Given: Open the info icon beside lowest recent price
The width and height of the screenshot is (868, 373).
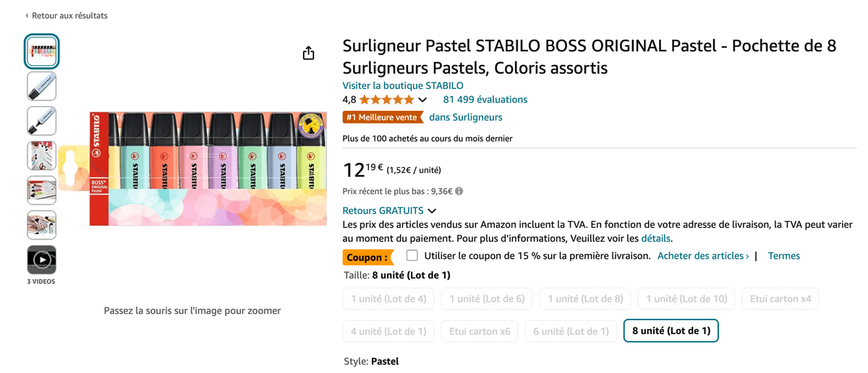Looking at the screenshot, I should (x=459, y=192).
